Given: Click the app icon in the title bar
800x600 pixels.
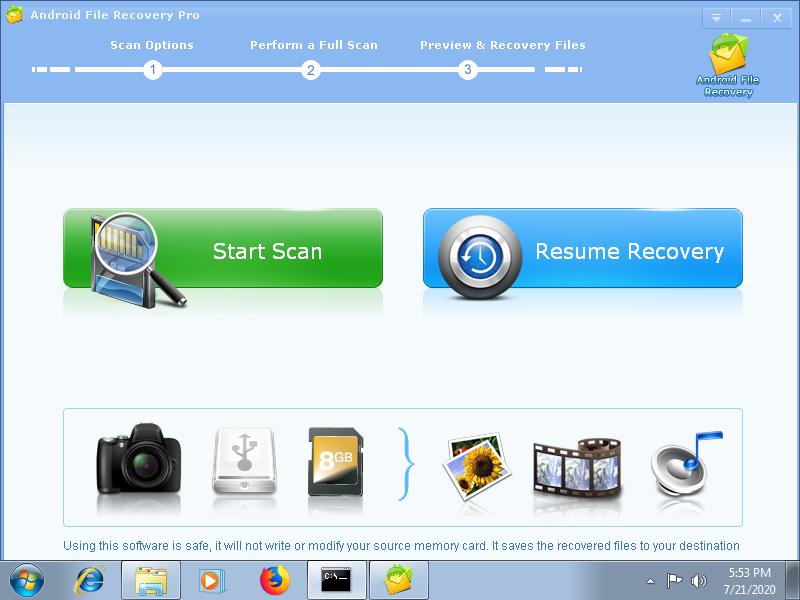Looking at the screenshot, I should (14, 14).
